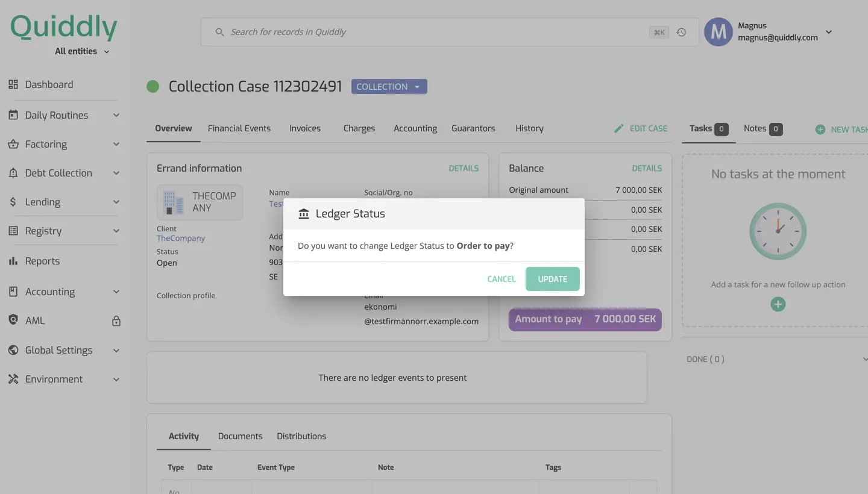Click the Registry list icon

[x=13, y=231]
